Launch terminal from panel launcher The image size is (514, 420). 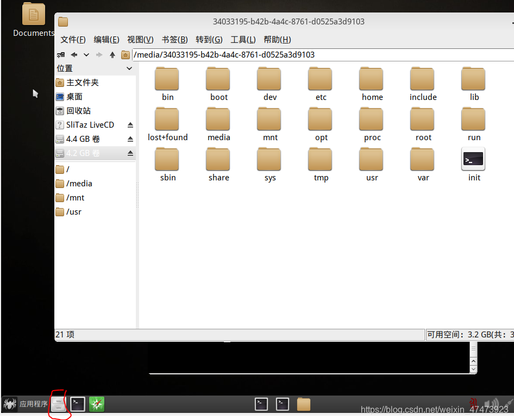(78, 404)
